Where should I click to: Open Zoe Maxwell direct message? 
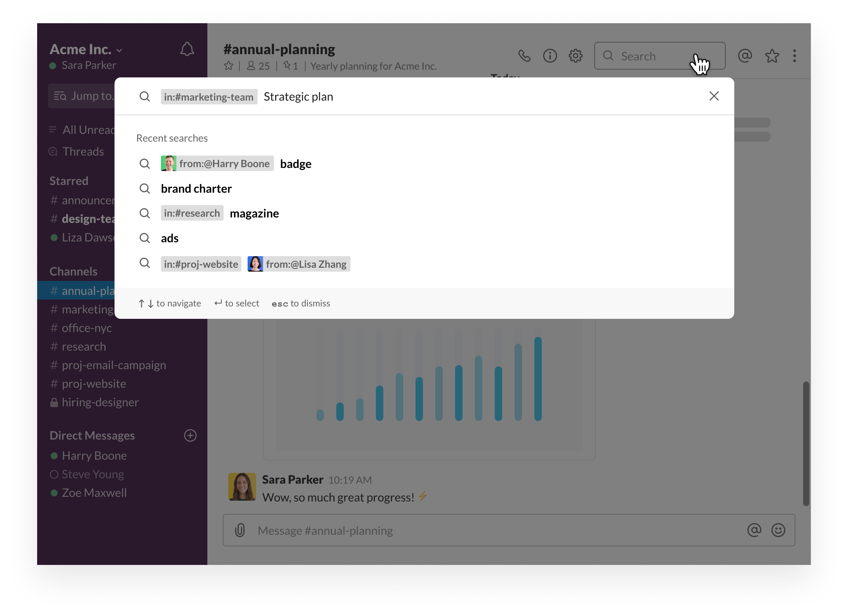click(x=94, y=493)
